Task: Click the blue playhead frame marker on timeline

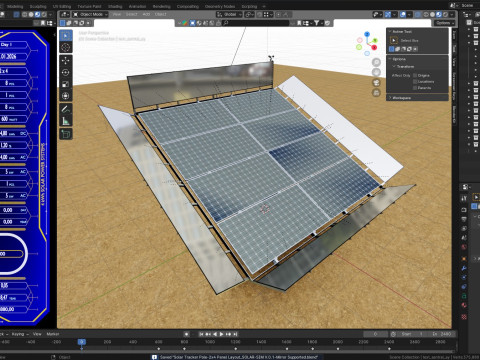Action: [82, 342]
